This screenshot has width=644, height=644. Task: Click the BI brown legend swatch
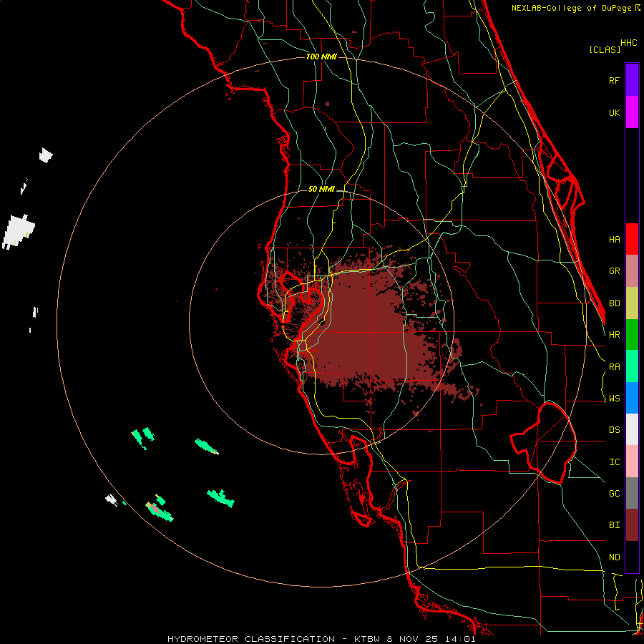click(x=632, y=525)
